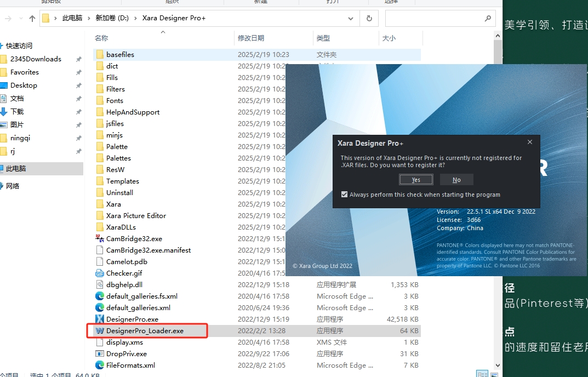This screenshot has height=377, width=588.
Task: Select 此电脑 in navigation pane
Action: point(16,169)
